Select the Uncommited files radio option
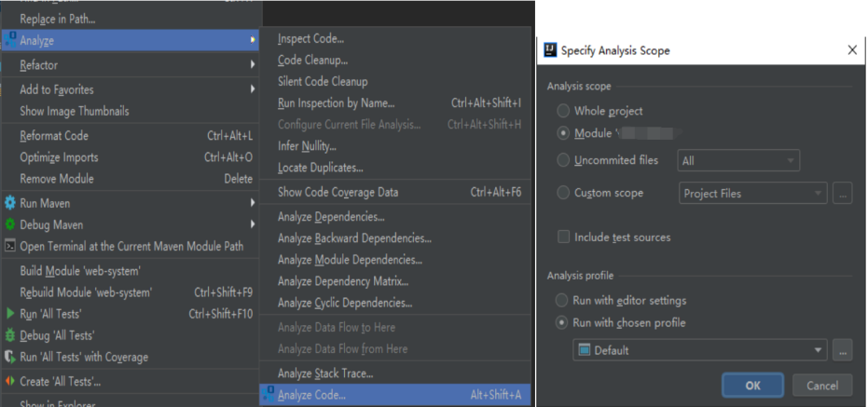 pos(562,160)
